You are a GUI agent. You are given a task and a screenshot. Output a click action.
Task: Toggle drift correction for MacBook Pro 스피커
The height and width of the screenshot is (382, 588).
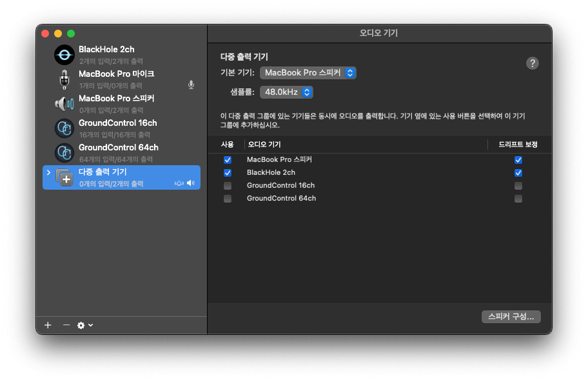[518, 160]
